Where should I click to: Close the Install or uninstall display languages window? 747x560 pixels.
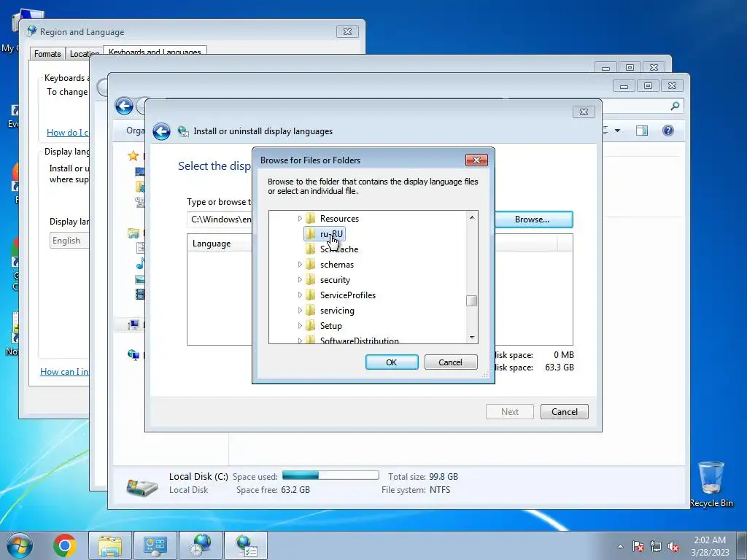[584, 112]
